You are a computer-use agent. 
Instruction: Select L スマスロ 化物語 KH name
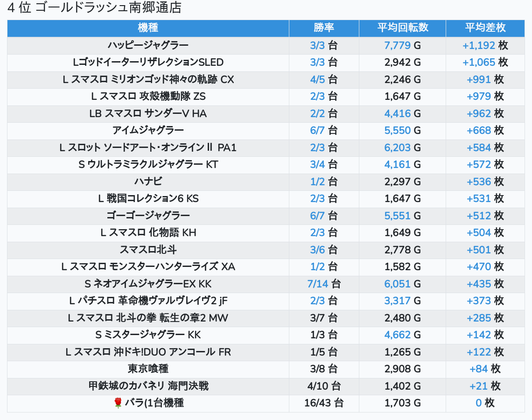[x=148, y=233]
